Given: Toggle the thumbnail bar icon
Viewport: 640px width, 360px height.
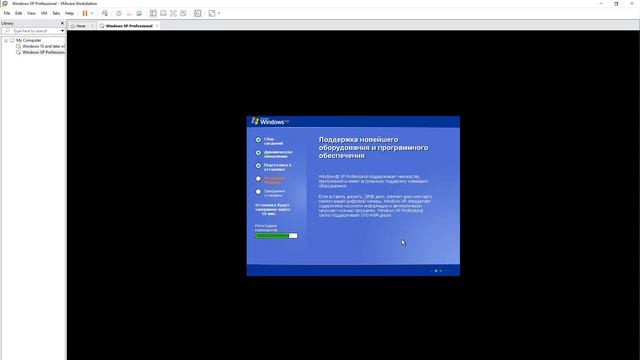Looking at the screenshot, I should point(163,13).
